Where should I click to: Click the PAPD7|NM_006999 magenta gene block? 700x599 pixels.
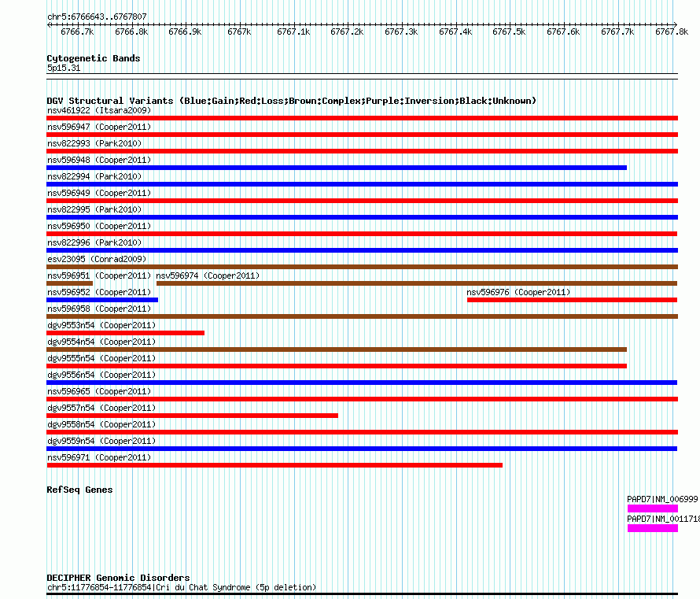pyautogui.click(x=653, y=508)
